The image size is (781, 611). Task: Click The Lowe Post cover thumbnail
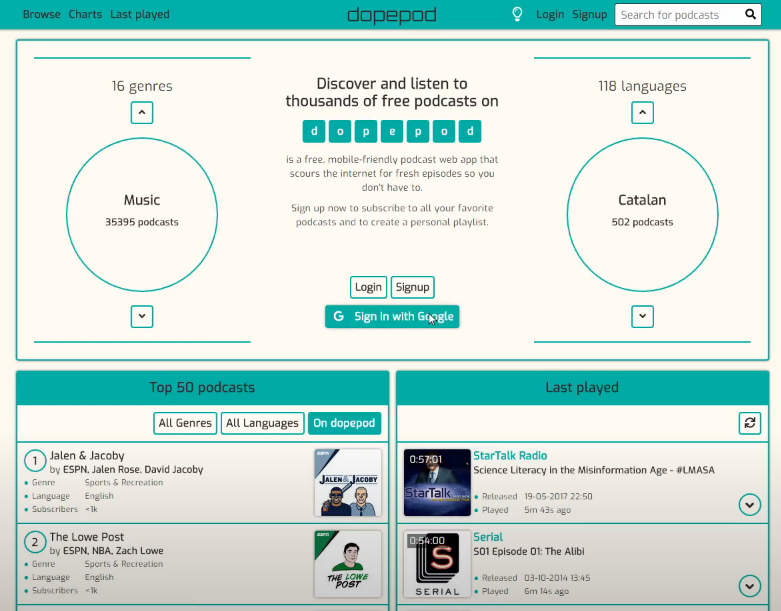pyautogui.click(x=348, y=564)
